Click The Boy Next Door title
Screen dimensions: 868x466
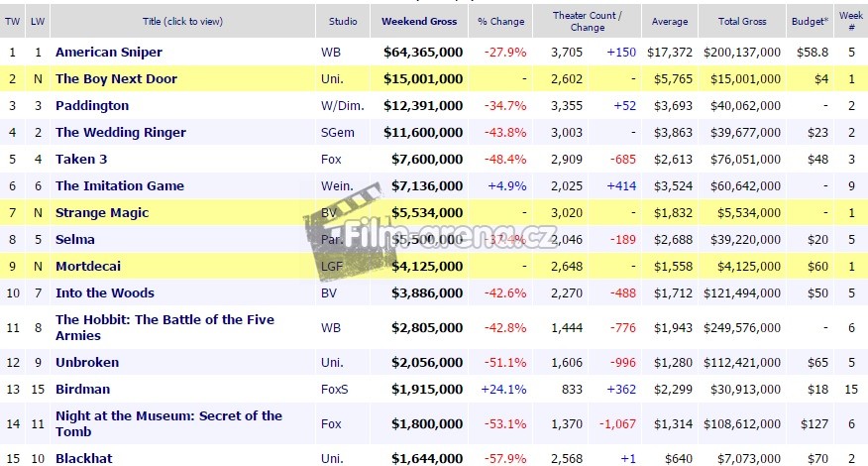[116, 78]
